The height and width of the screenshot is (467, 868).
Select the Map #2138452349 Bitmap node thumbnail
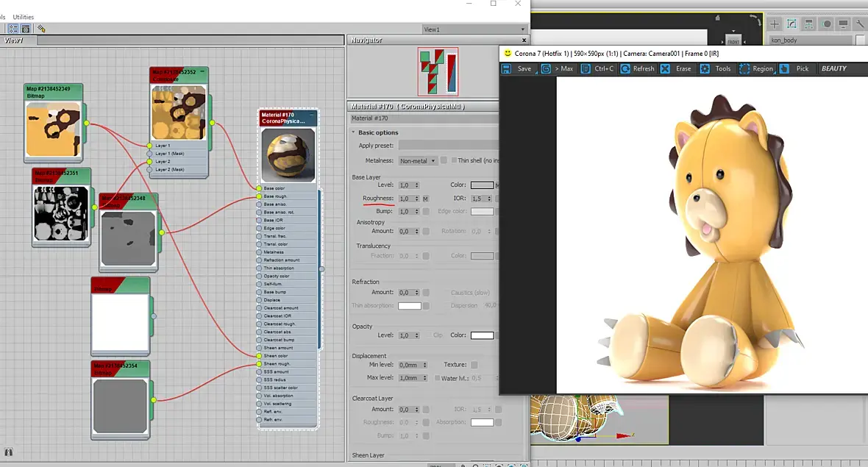53,129
